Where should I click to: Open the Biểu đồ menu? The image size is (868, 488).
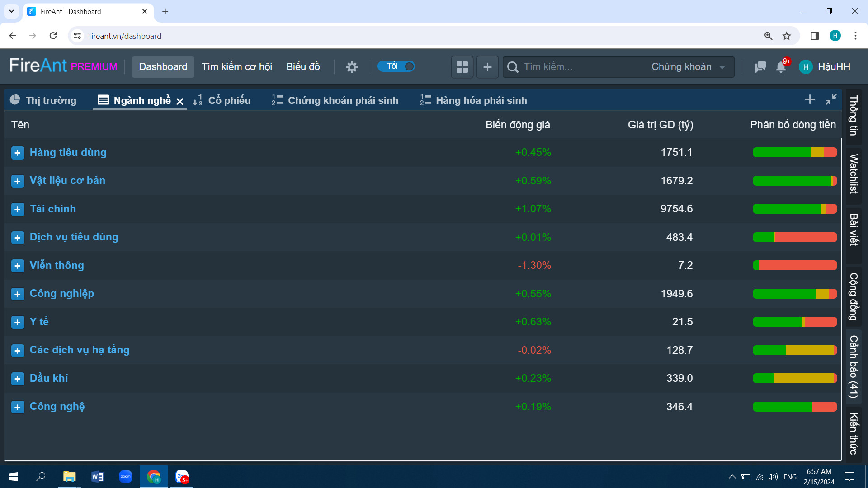pos(303,67)
